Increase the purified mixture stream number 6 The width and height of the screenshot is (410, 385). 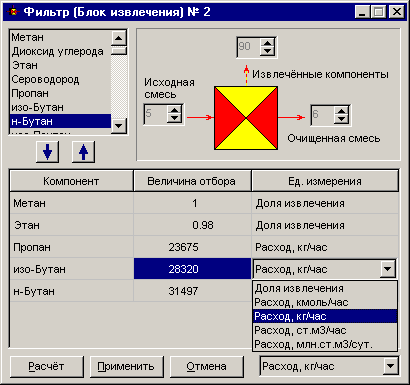coord(341,110)
